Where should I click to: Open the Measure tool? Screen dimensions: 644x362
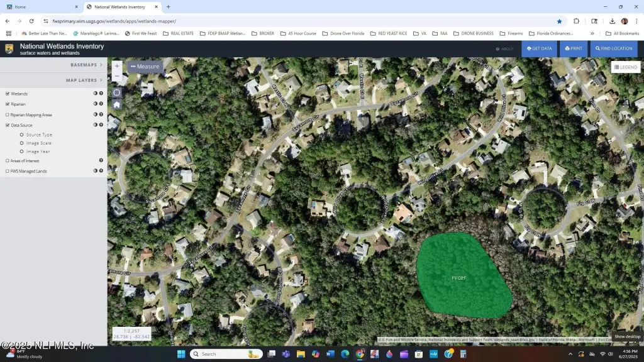tap(145, 66)
